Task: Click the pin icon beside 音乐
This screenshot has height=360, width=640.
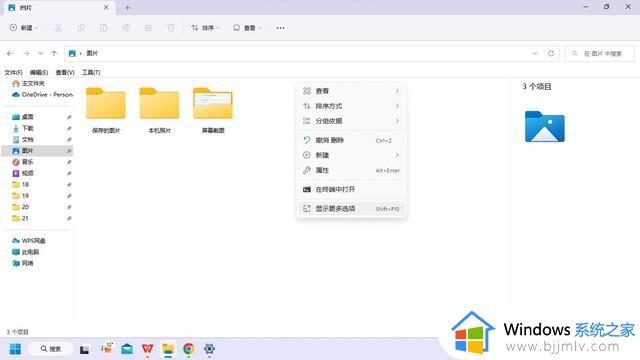Action: [69, 162]
